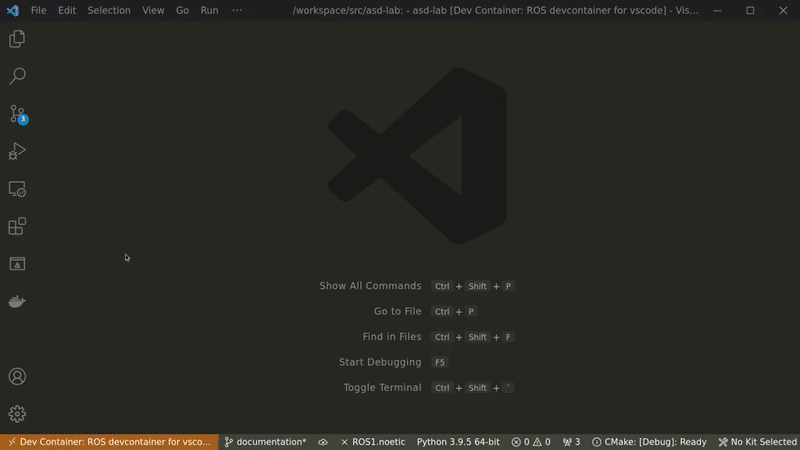Open the Go menu

[x=182, y=10]
